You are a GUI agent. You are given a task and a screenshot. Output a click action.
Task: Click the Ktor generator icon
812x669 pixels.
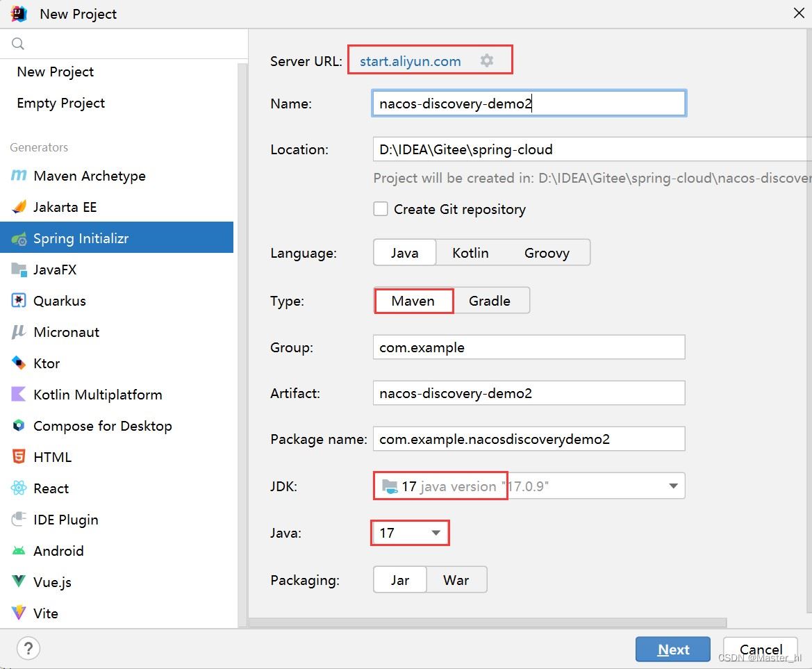[19, 363]
